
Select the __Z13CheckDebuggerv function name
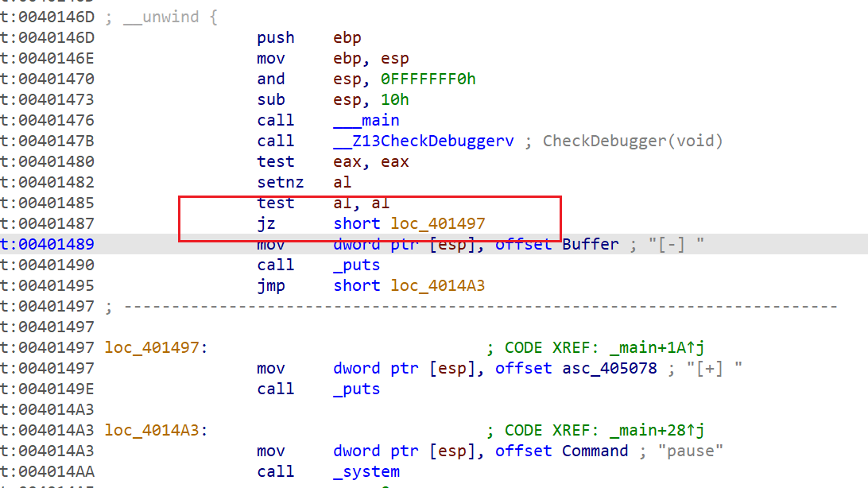click(424, 141)
